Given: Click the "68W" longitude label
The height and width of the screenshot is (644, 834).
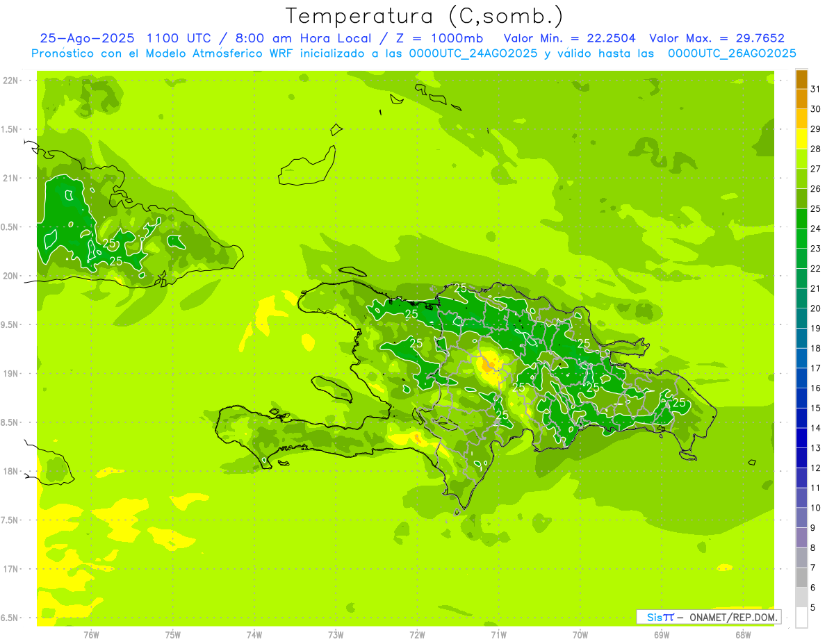Looking at the screenshot, I should 743,635.
